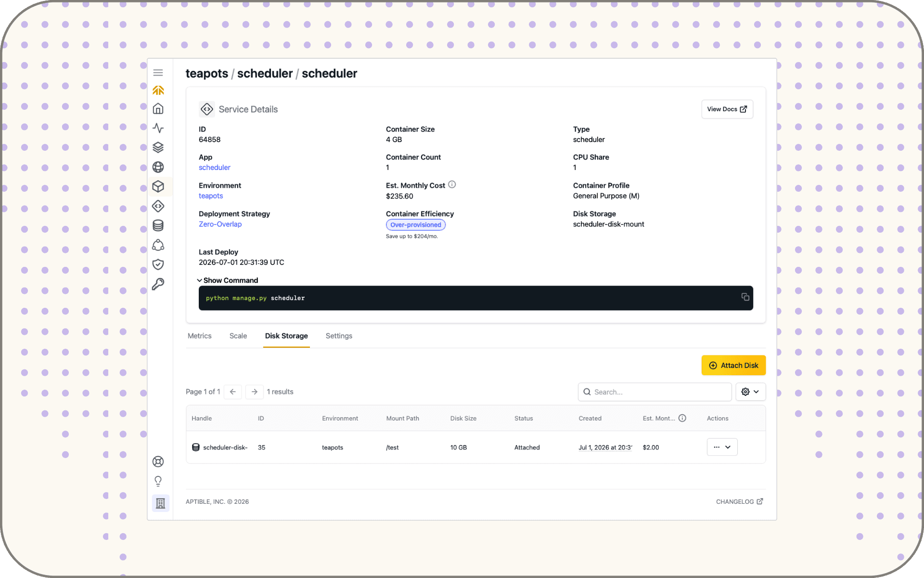Copy the command using the copy icon
This screenshot has height=578, width=924.
click(745, 297)
